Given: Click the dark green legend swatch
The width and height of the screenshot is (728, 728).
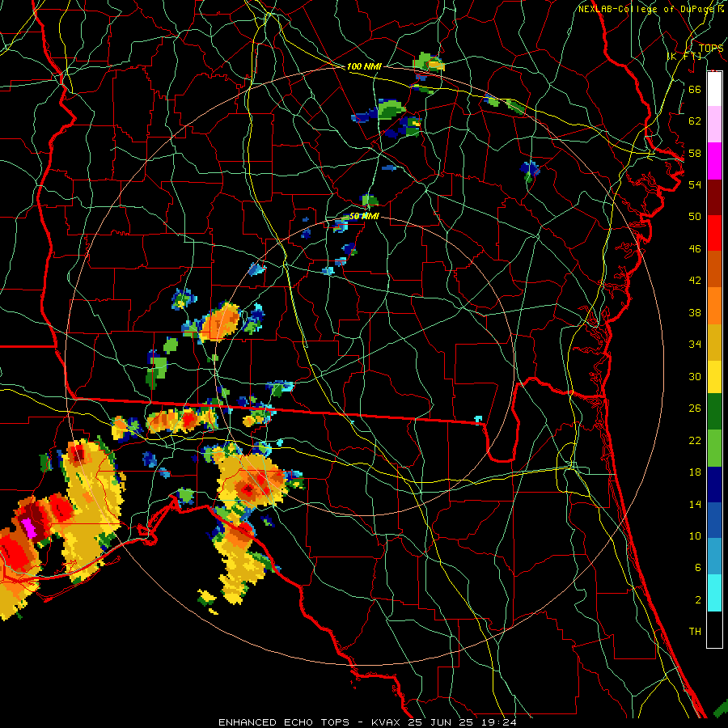Looking at the screenshot, I should click(714, 412).
